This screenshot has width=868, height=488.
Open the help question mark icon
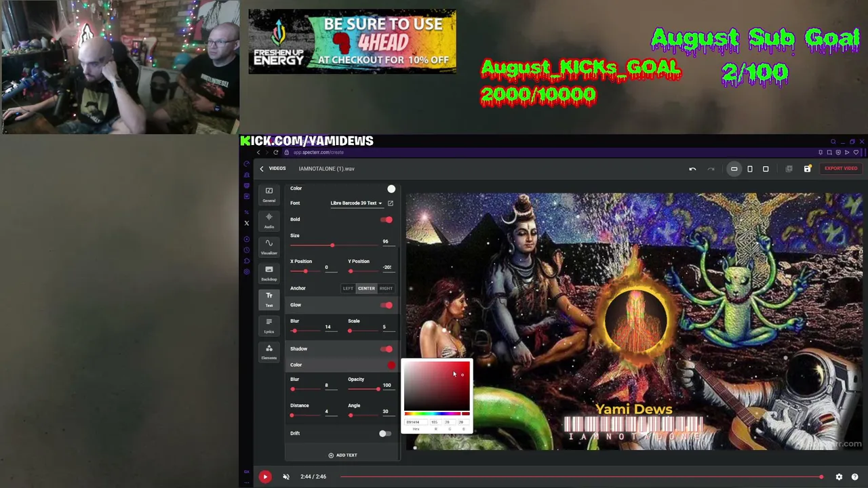pyautogui.click(x=854, y=477)
